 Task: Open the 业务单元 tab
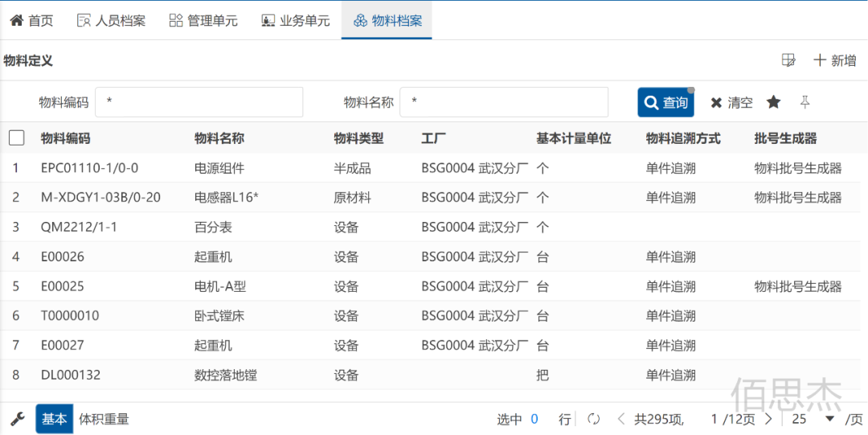tap(296, 20)
